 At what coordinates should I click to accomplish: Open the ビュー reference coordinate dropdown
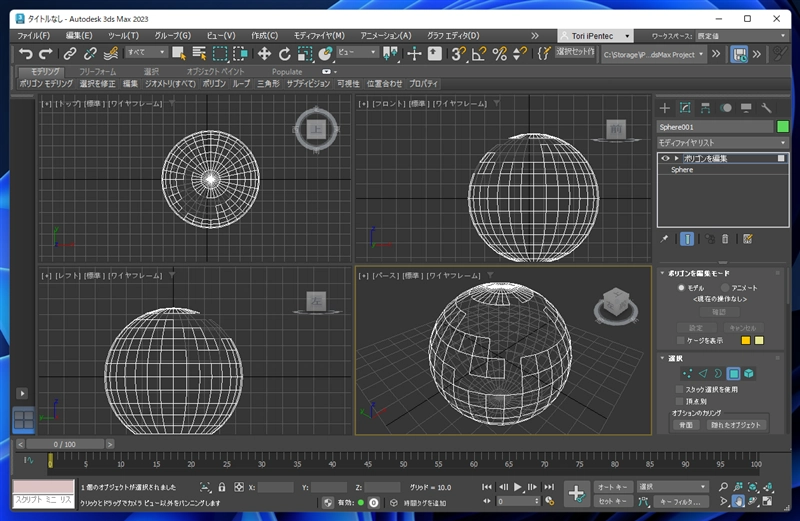[357, 53]
